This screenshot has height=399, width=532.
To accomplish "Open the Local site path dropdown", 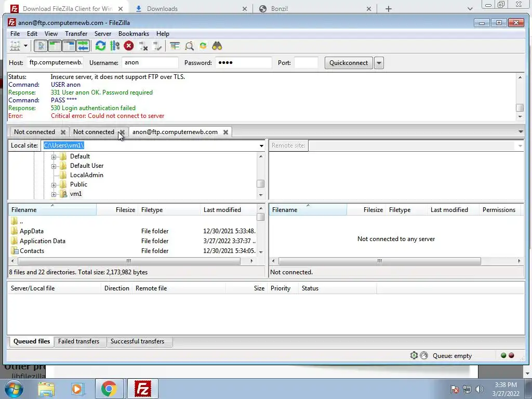I will coord(261,145).
